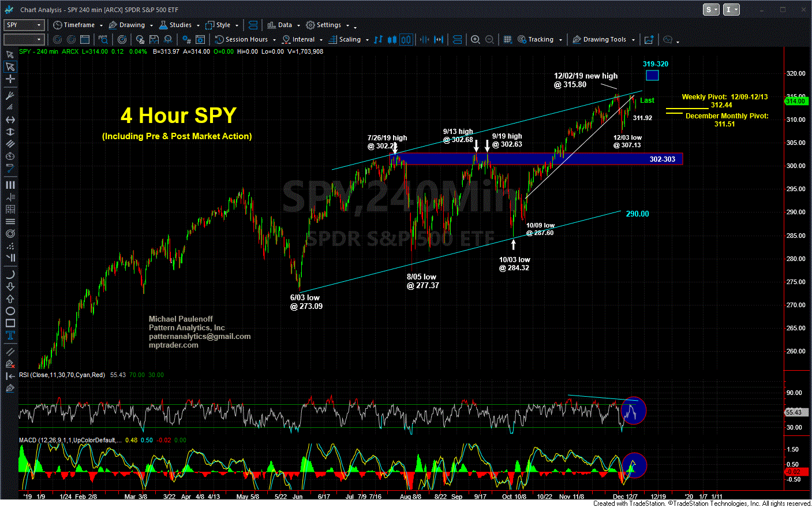Click the bullseye target icon in the second toolbar
The image size is (812, 507).
click(x=122, y=39)
